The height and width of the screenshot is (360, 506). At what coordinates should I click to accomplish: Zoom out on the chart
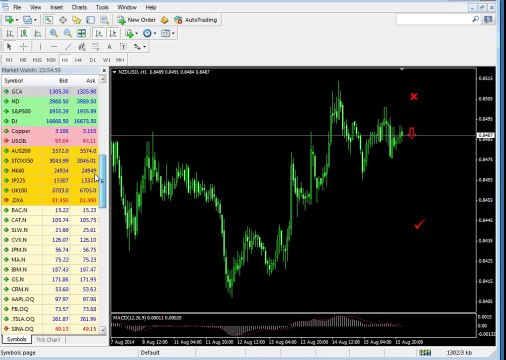(x=67, y=33)
